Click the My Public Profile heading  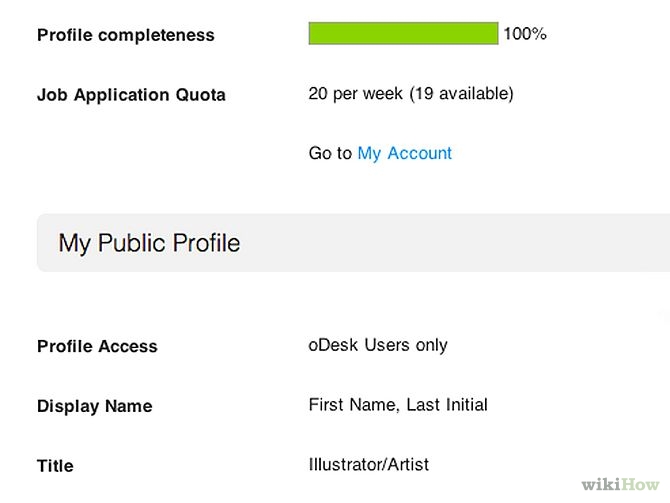pyautogui.click(x=149, y=243)
